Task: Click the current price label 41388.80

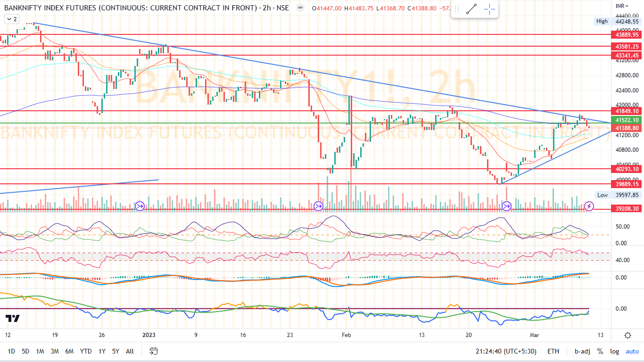Action: coord(627,128)
